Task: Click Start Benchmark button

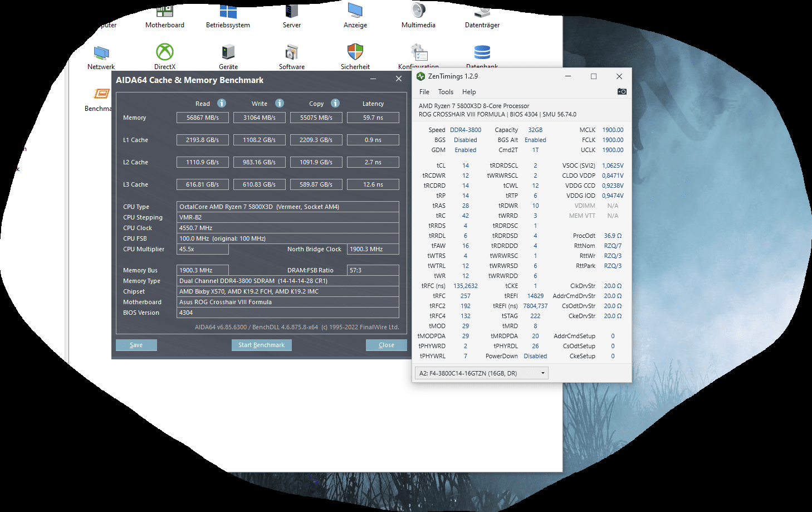Action: click(261, 345)
